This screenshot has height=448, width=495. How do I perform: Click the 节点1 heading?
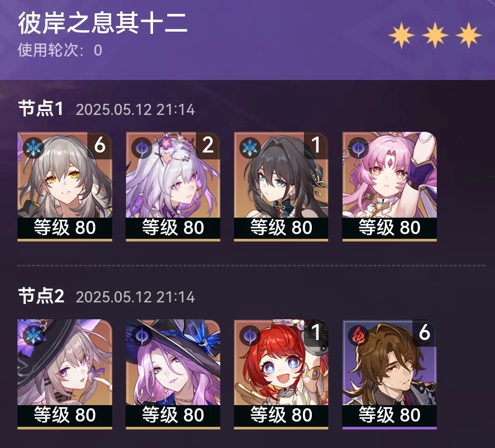(41, 109)
